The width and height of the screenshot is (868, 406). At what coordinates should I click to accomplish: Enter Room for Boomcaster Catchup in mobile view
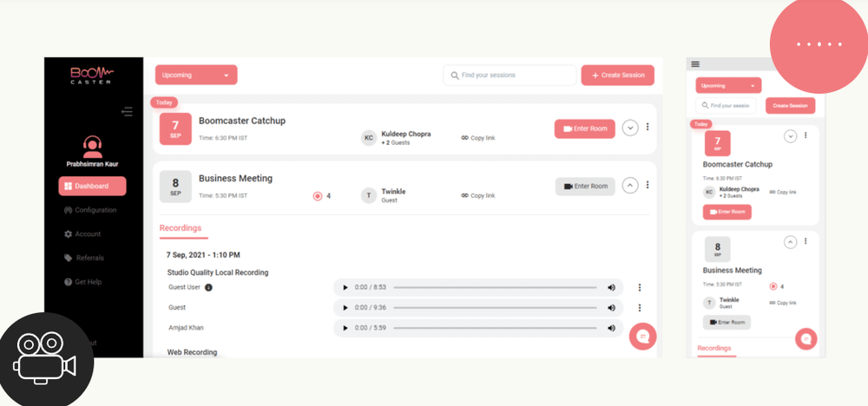727,212
